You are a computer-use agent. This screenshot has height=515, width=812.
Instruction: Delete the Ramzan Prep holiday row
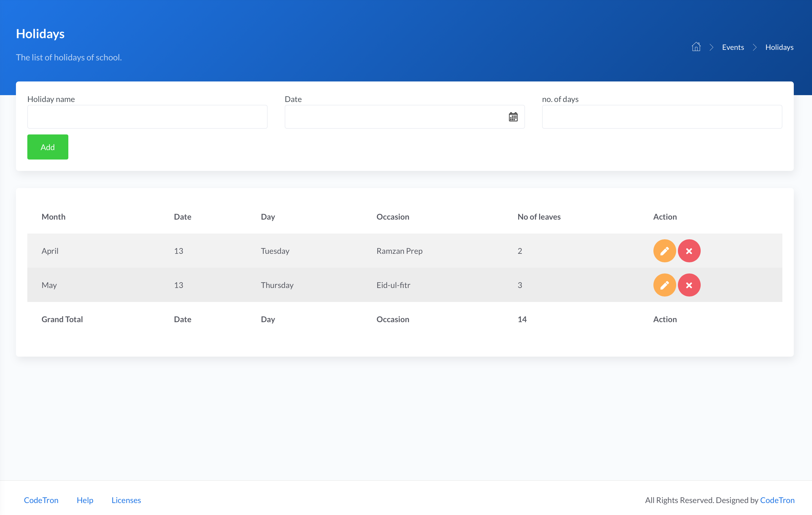pos(689,251)
